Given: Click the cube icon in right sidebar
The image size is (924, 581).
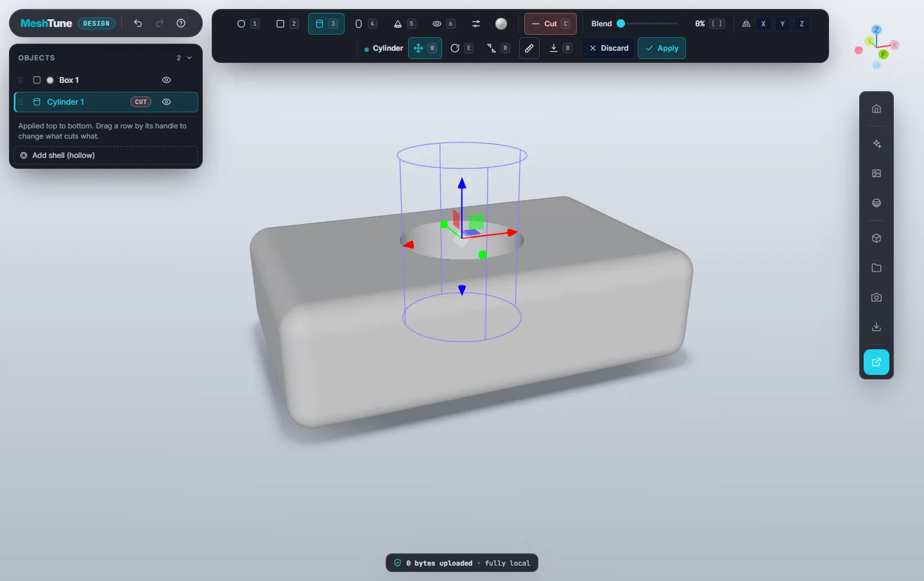Looking at the screenshot, I should [877, 238].
